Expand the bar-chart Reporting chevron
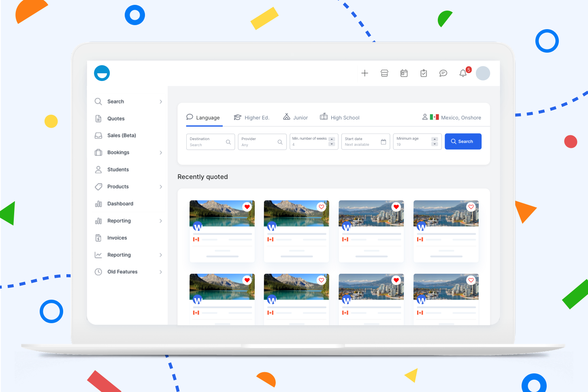This screenshot has width=588, height=392. pos(161,221)
